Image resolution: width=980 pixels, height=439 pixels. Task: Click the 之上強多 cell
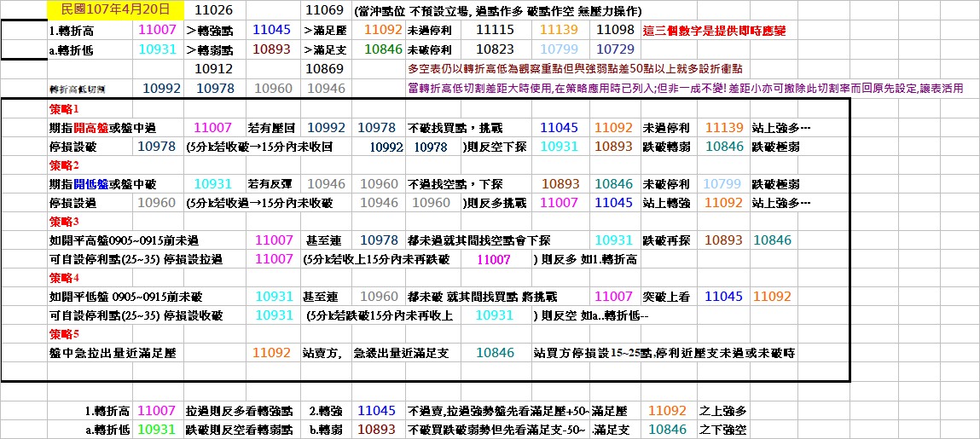coord(723,412)
